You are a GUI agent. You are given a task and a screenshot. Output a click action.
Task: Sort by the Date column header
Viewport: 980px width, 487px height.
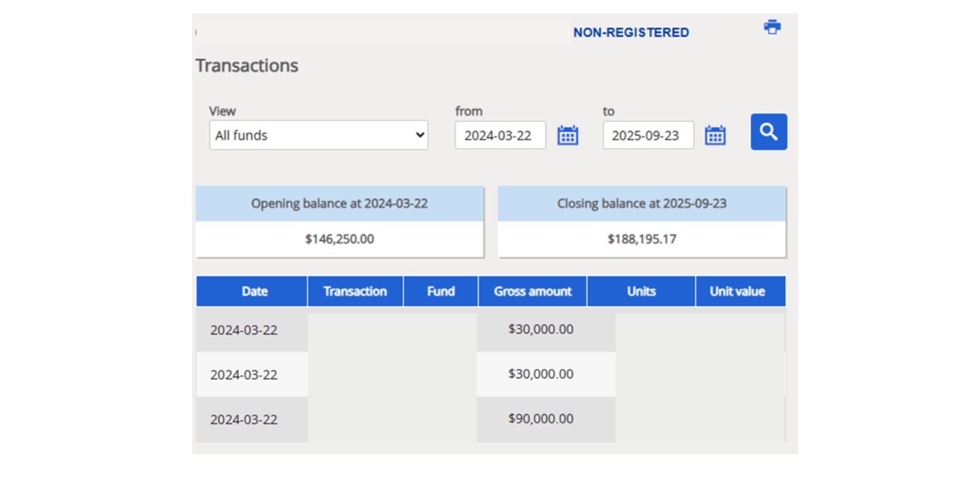(x=254, y=291)
